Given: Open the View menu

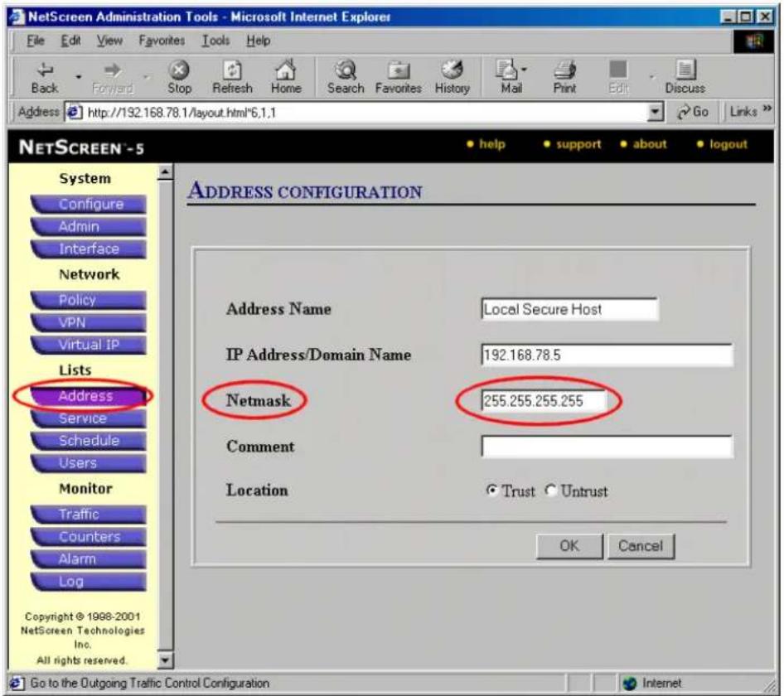Looking at the screenshot, I should point(109,41).
